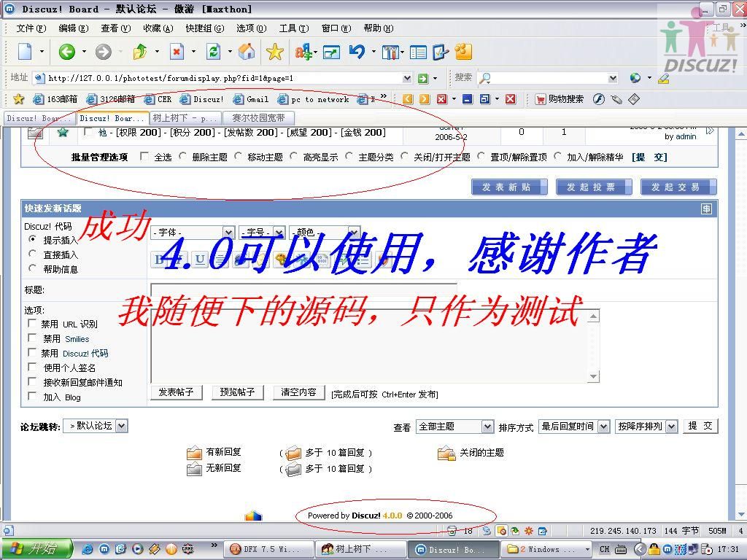
Task: Click the 发表帖子 submit button
Action: [x=177, y=392]
